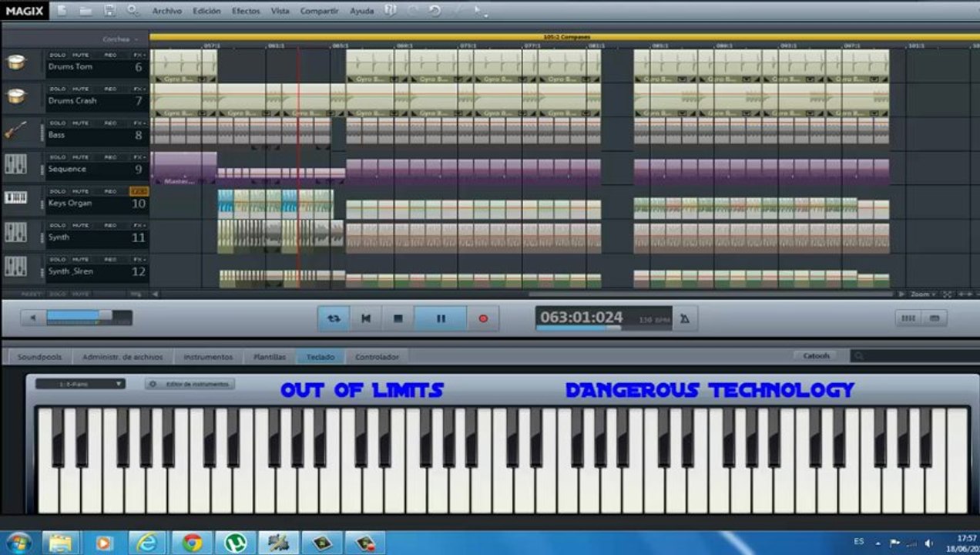Open uTorrent from the taskbar
This screenshot has height=555, width=980.
tap(234, 543)
